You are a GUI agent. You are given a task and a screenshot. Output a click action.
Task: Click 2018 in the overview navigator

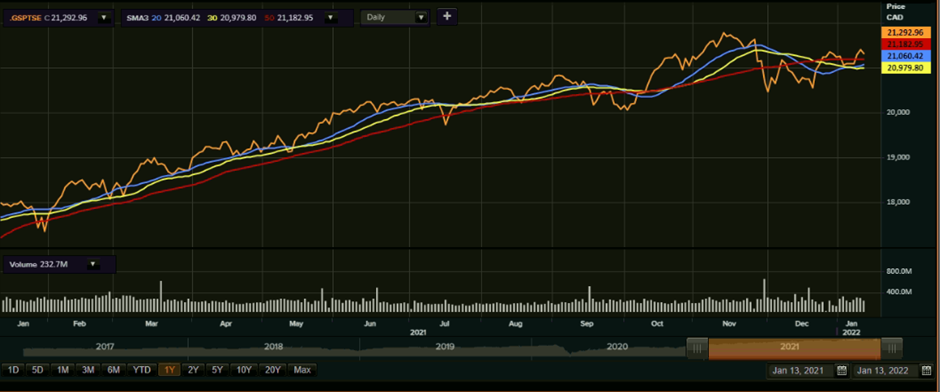click(x=273, y=346)
